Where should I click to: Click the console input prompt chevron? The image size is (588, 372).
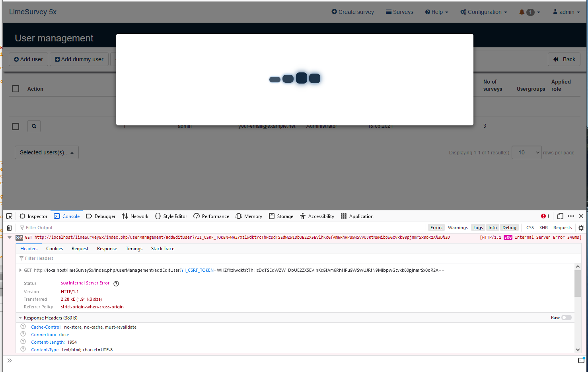(x=10, y=360)
